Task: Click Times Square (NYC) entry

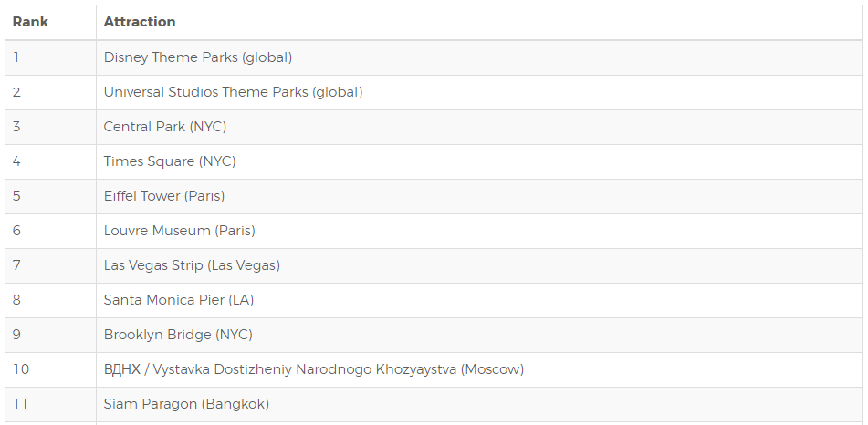Action: (x=170, y=161)
